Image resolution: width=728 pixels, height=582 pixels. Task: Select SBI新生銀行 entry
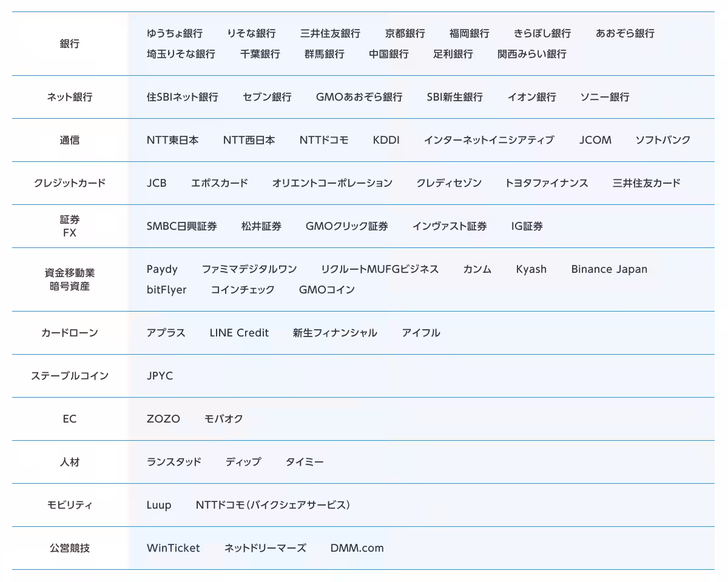point(455,97)
